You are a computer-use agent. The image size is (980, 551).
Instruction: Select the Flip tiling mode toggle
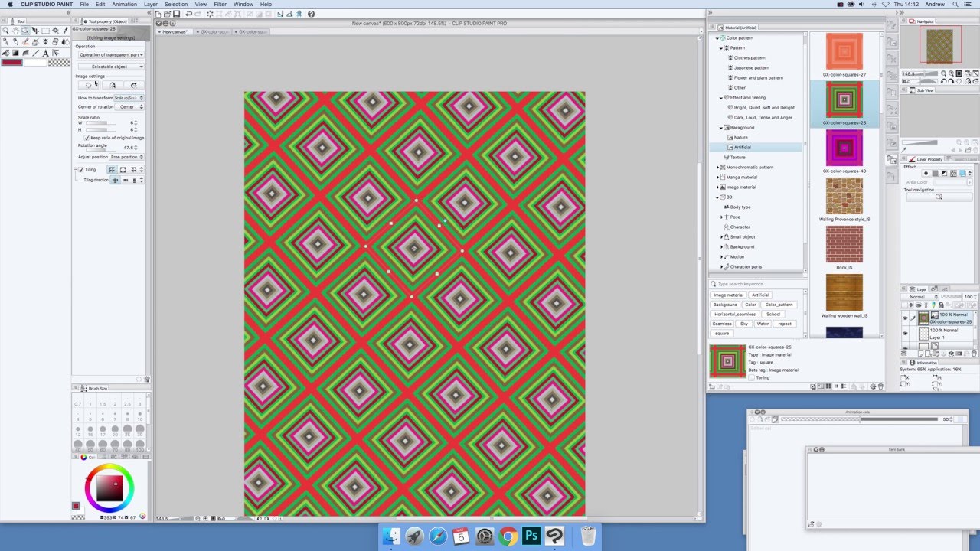click(x=133, y=169)
